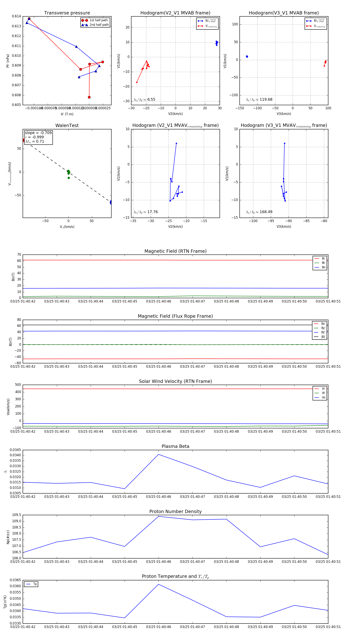Click the 'Proton Number Density' title

(175, 511)
